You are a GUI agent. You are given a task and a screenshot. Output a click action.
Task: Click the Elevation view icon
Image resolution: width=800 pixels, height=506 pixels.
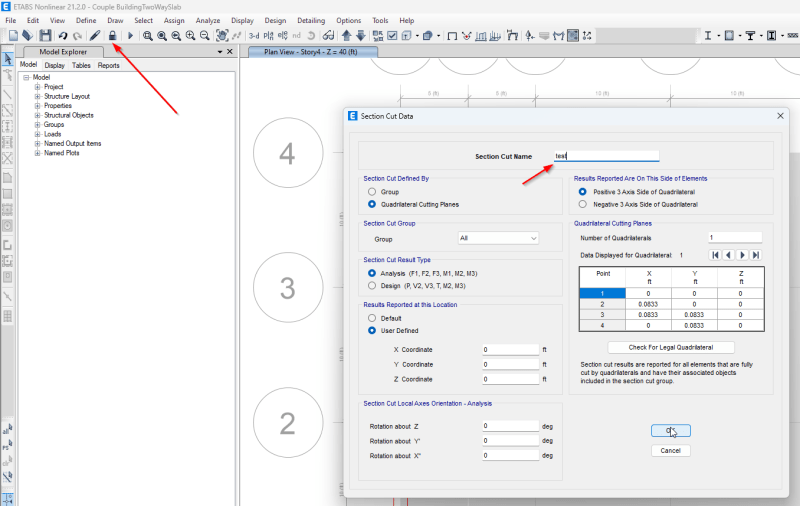pyautogui.click(x=283, y=36)
